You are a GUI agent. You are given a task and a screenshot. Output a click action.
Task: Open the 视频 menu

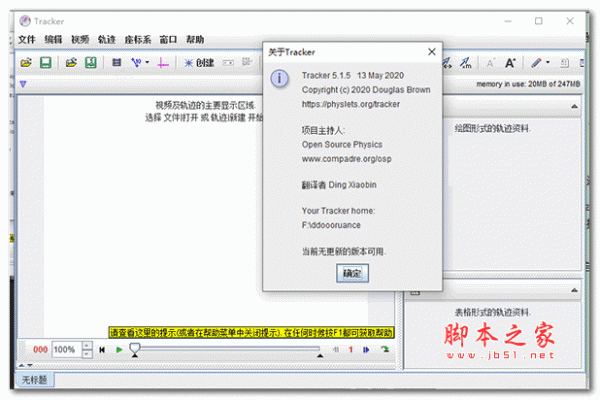80,39
